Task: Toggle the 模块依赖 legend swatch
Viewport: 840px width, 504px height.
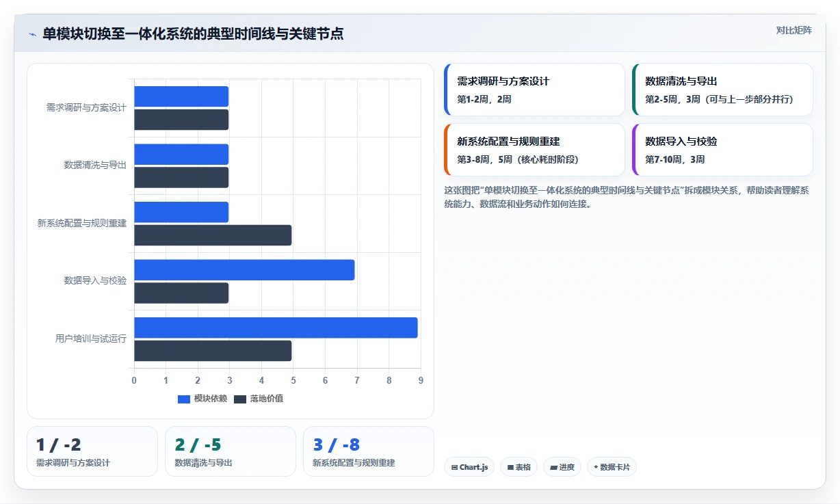Action: [x=184, y=399]
